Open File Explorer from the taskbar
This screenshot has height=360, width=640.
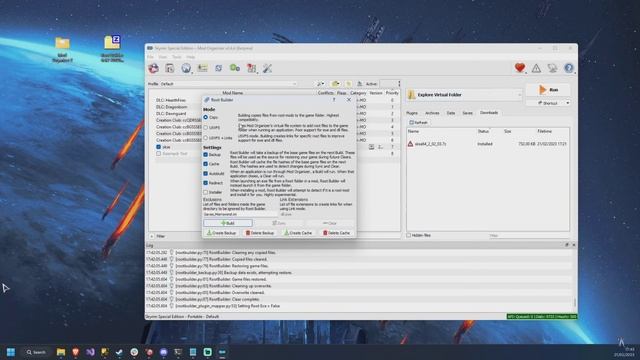pyautogui.click(x=61, y=352)
